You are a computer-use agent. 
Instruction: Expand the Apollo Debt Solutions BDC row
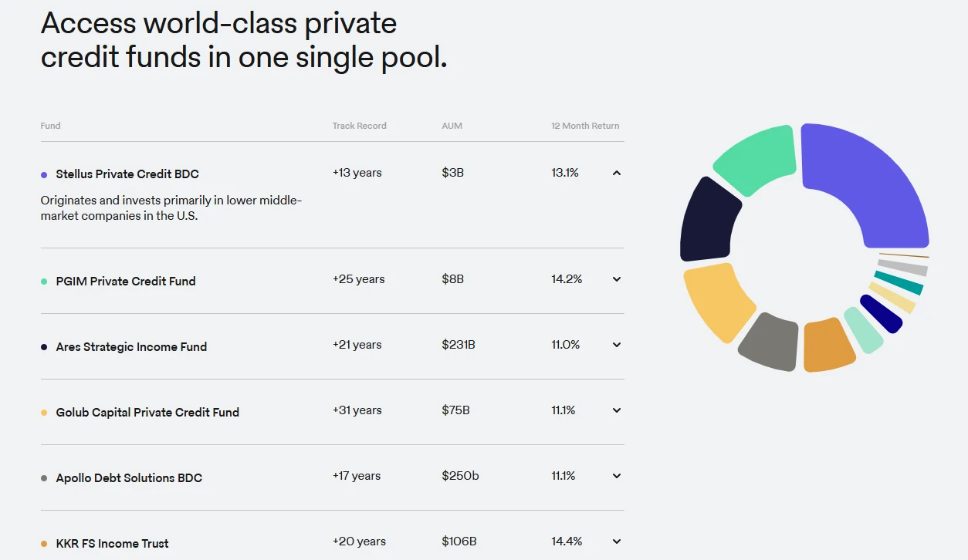click(616, 476)
